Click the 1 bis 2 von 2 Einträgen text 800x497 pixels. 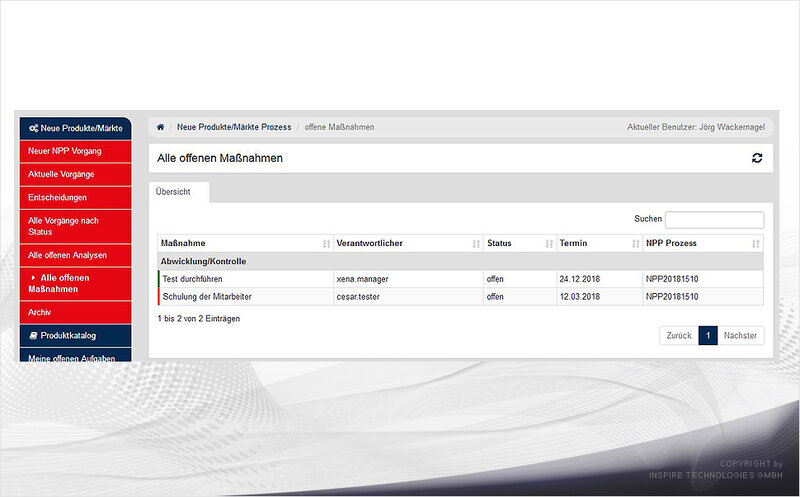pyautogui.click(x=198, y=318)
